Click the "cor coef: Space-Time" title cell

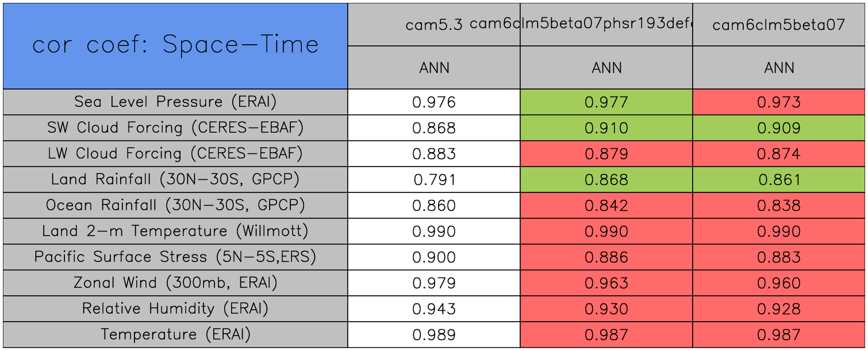coord(175,45)
